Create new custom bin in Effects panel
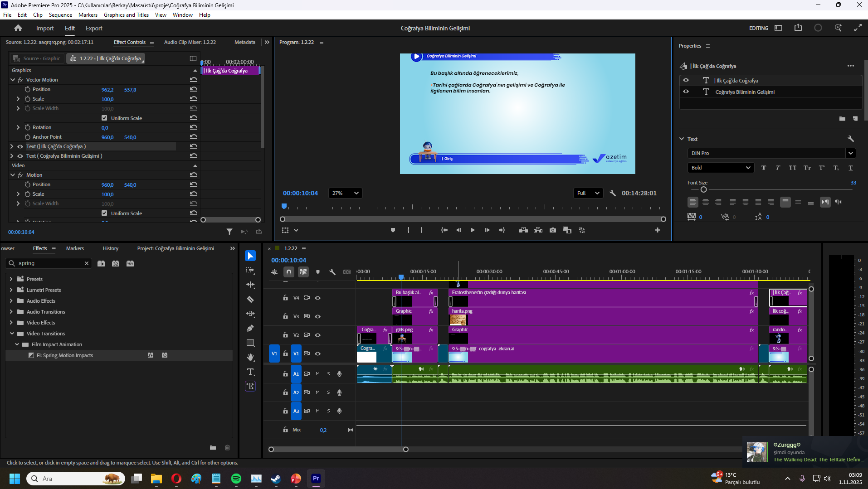 point(213,448)
